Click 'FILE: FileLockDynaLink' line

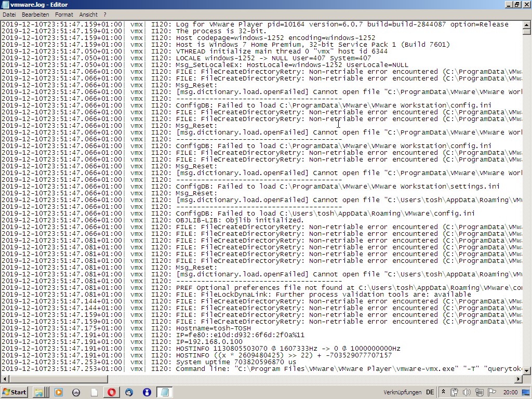point(323,294)
